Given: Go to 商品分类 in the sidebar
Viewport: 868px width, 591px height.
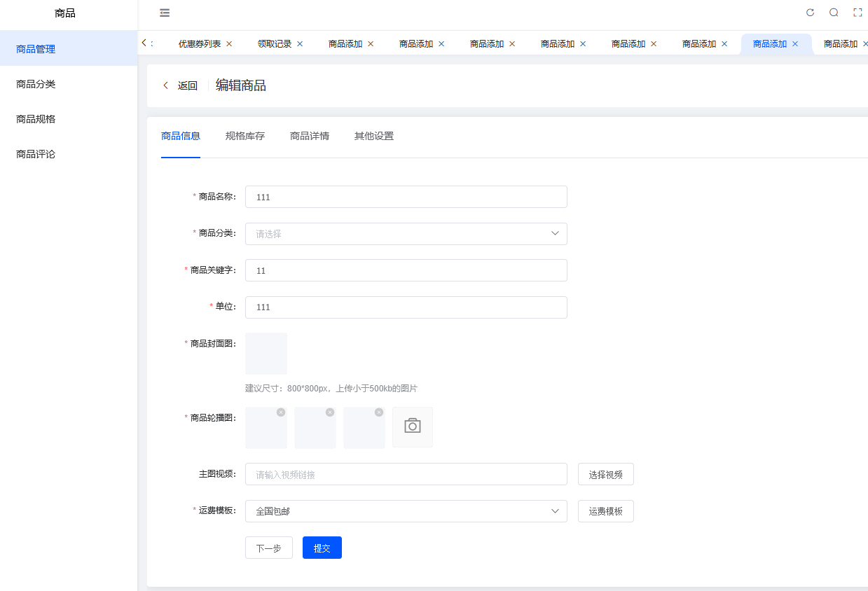Looking at the screenshot, I should [x=69, y=84].
